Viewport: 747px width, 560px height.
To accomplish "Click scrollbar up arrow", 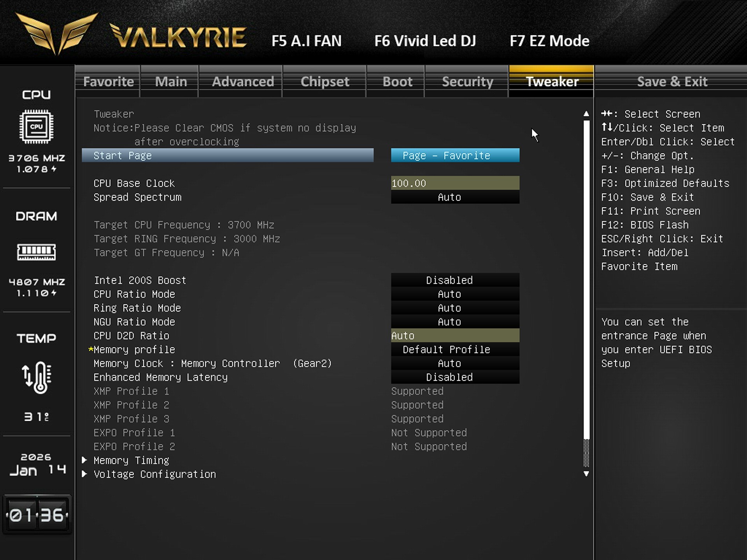I will coord(586,114).
